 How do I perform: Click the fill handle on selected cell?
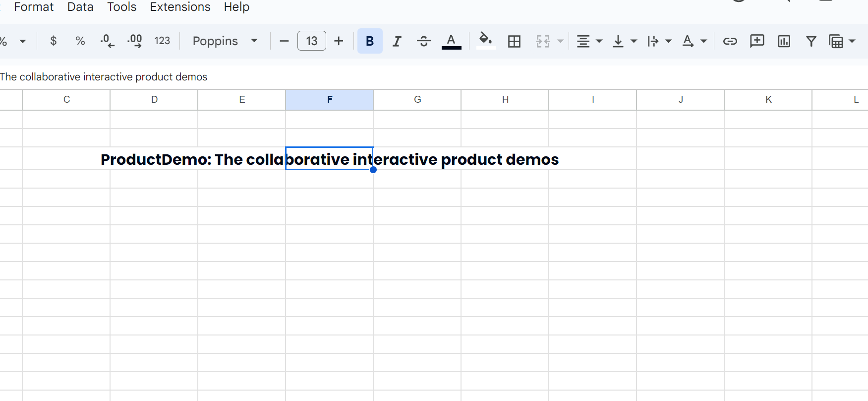tap(373, 170)
